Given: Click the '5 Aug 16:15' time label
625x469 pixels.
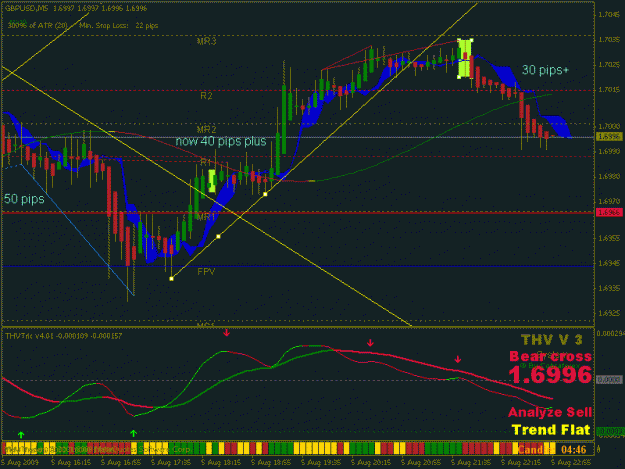Looking at the screenshot, I should [x=71, y=462].
